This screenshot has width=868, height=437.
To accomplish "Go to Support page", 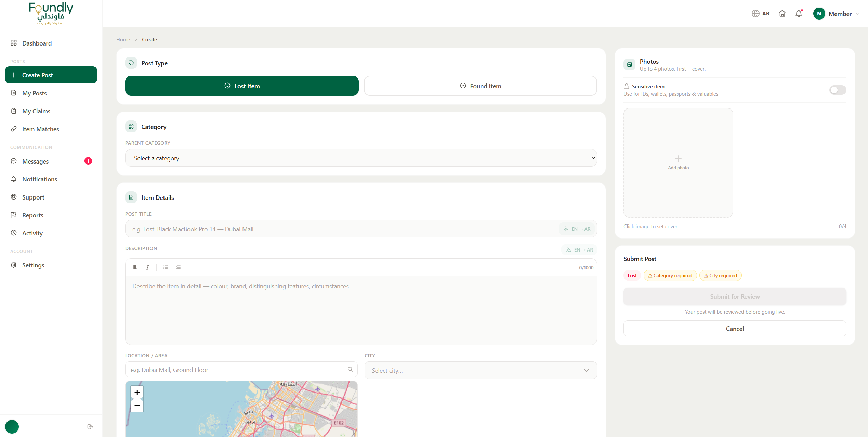I will coord(51,197).
